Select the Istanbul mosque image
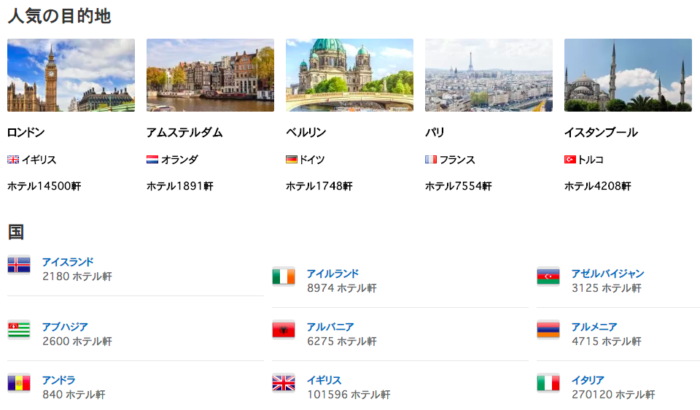Screen dimensions: 700x410 628,75
